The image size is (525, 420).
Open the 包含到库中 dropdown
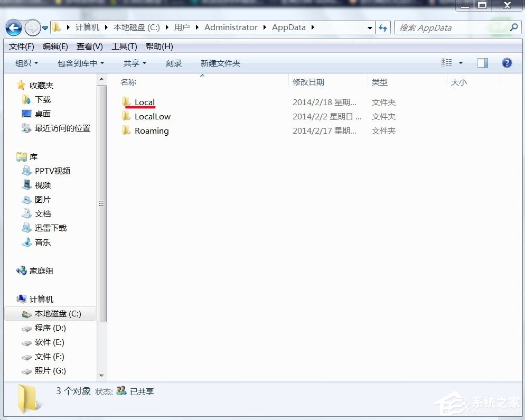coord(80,62)
